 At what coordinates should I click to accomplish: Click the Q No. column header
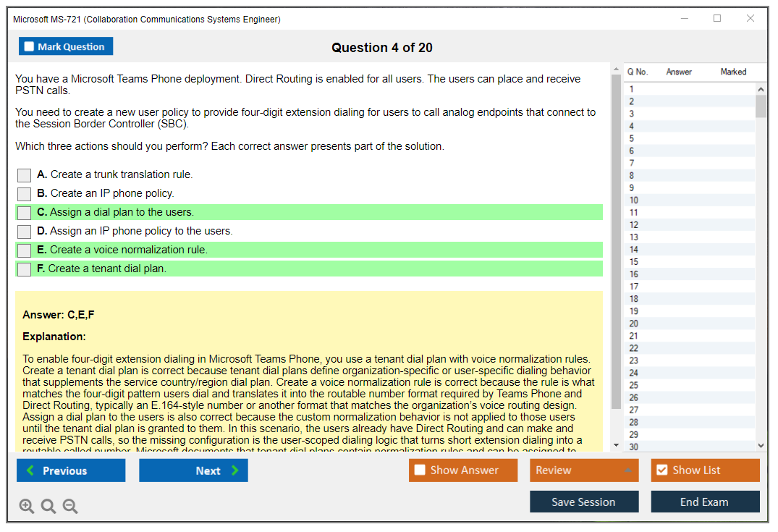pos(637,72)
